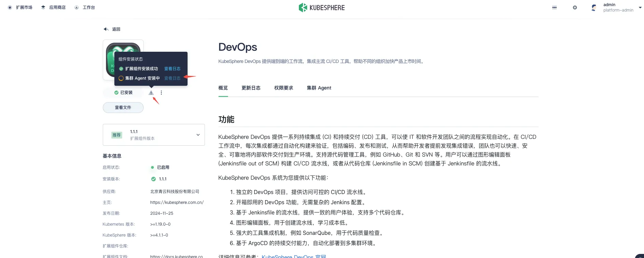644x258 pixels.
Task: Click the Kubernetes version >=1.19.0-0
Action: [x=160, y=224]
